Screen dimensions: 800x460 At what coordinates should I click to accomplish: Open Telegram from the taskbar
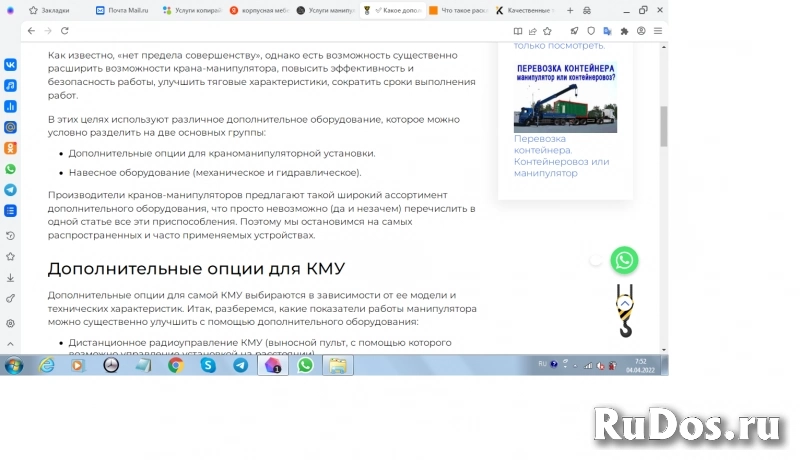[x=240, y=366]
